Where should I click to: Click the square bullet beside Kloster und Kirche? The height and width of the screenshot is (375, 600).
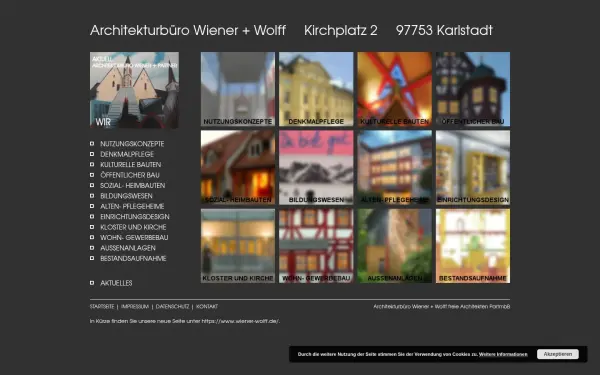pyautogui.click(x=92, y=227)
